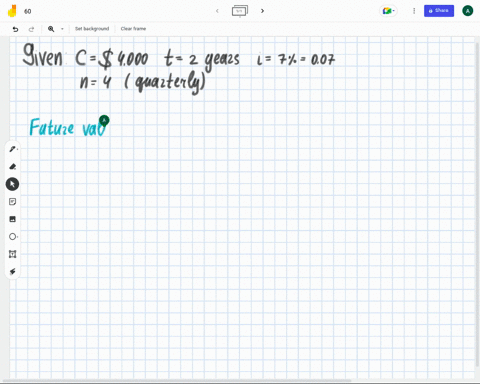Screen dimensions: 480x384
Task: Open the frame bar thumbnail indicator
Action: pos(240,11)
